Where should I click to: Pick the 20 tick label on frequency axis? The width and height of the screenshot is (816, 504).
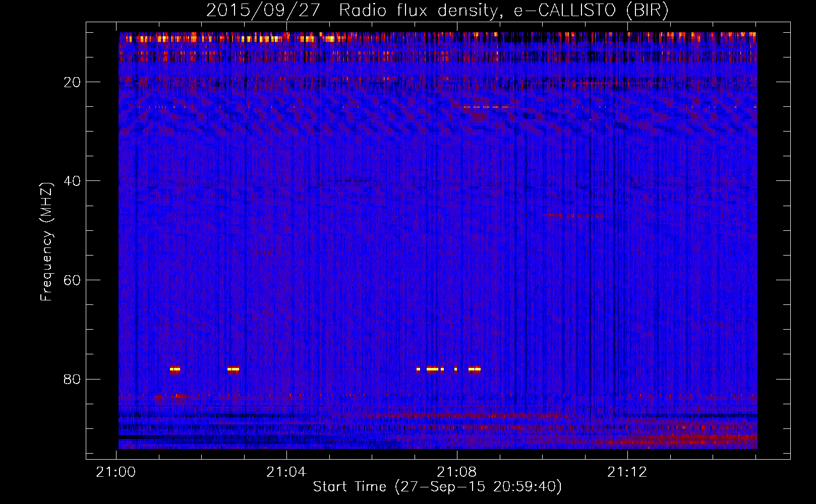click(72, 82)
